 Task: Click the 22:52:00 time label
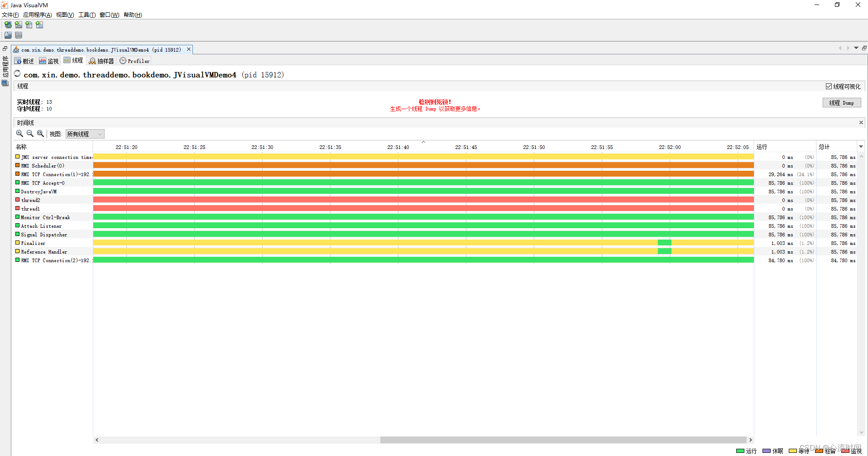point(670,147)
